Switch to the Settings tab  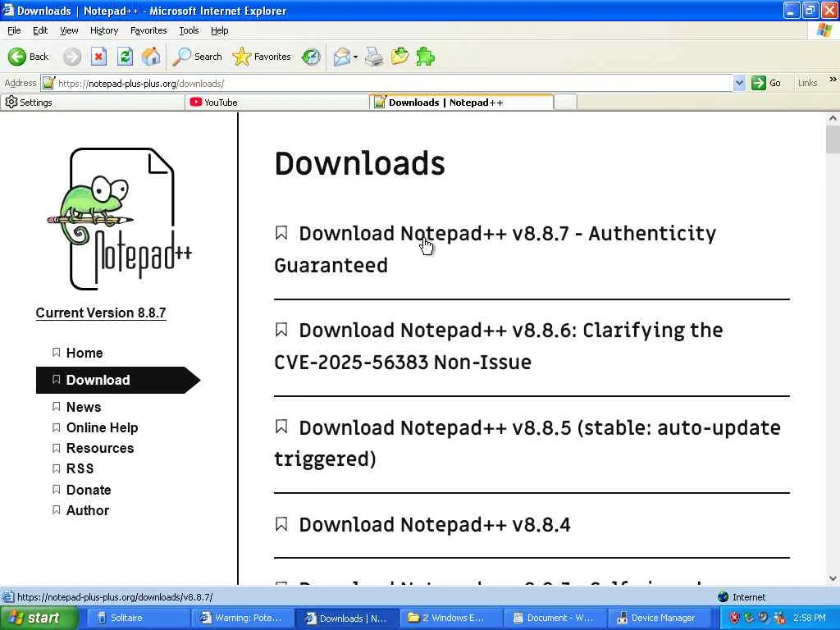[92, 103]
